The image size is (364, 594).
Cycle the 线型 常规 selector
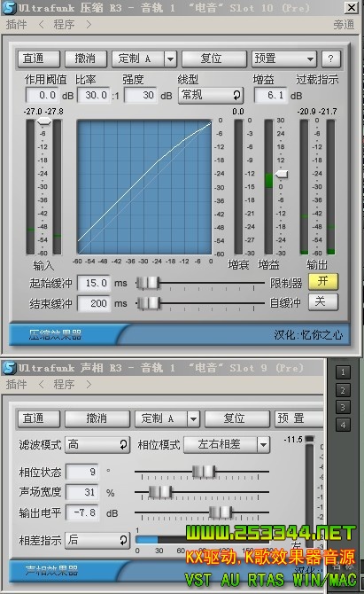(211, 95)
